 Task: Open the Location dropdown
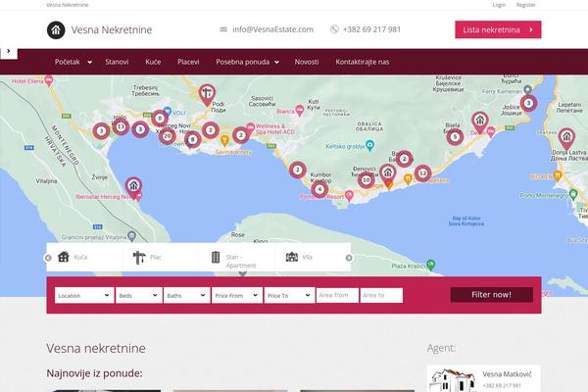(x=84, y=295)
